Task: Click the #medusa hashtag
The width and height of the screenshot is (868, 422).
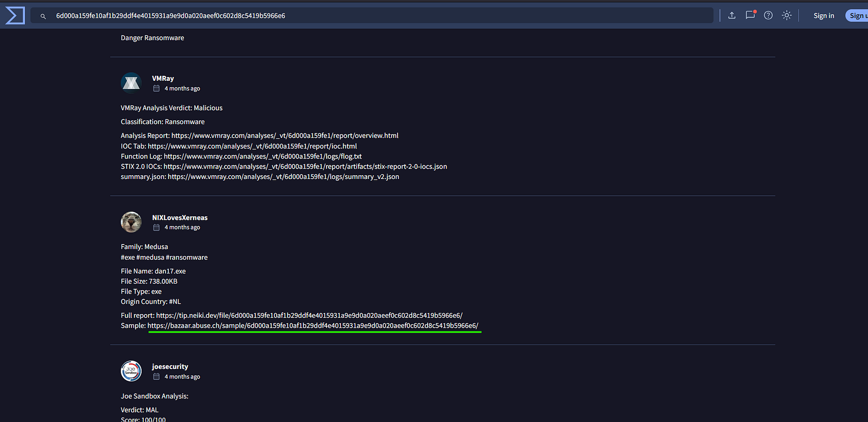Action: pos(150,258)
